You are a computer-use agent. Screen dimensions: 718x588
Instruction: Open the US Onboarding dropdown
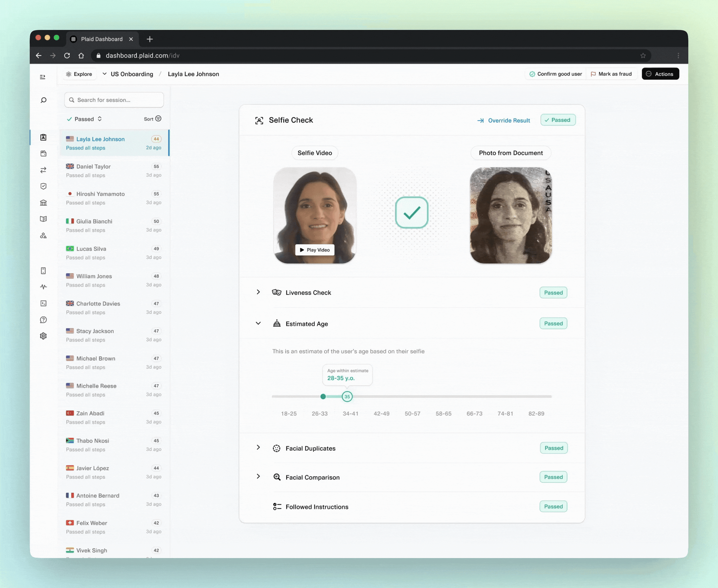128,74
